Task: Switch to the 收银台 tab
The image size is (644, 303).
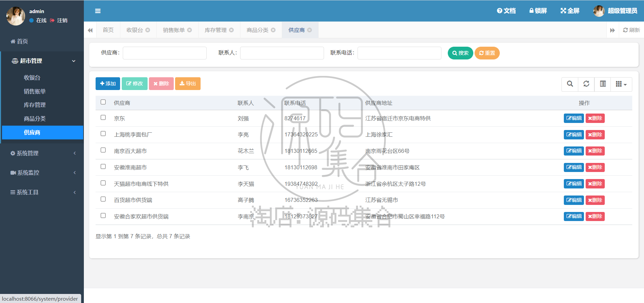Action: tap(135, 30)
